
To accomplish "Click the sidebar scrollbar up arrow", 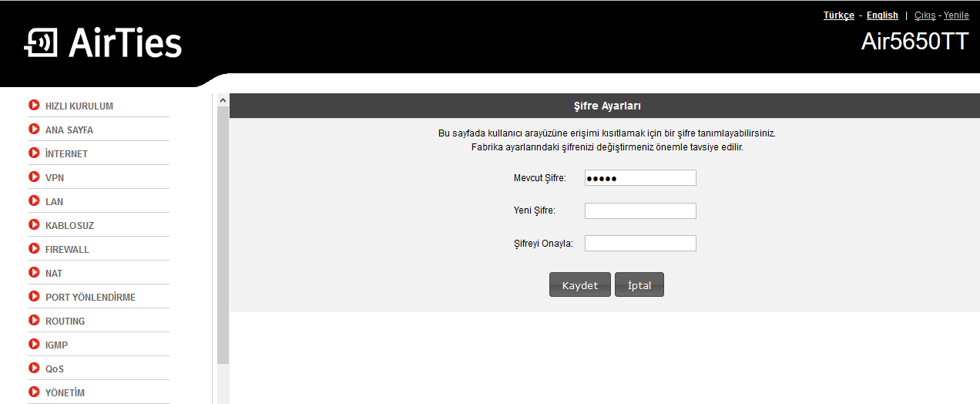I will pyautogui.click(x=223, y=100).
